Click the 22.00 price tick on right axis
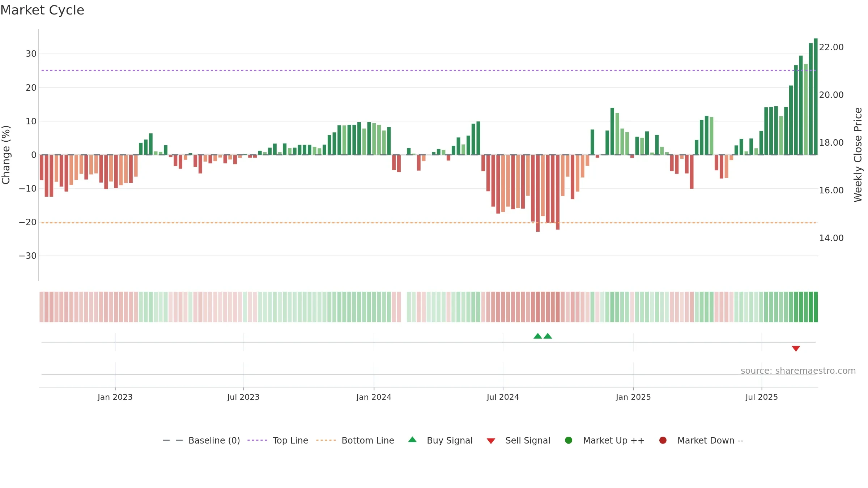Screen dimensions: 868x488 point(831,47)
